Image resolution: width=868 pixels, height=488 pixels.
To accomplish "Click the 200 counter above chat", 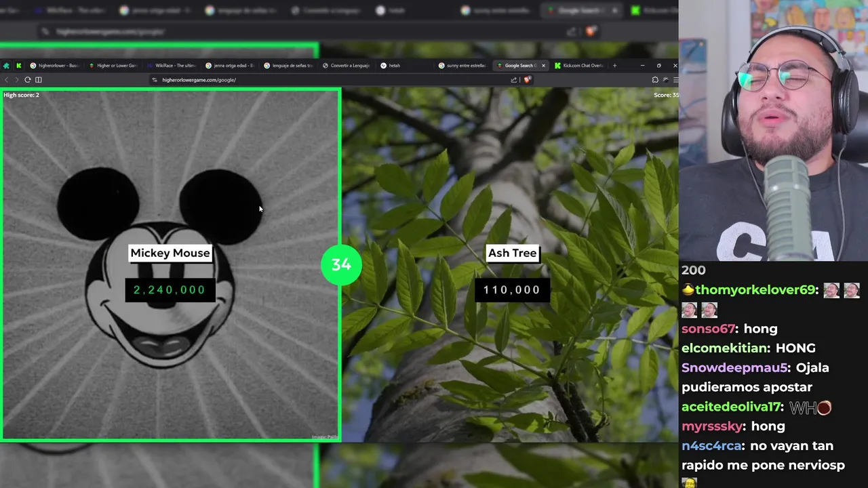I will (x=694, y=270).
